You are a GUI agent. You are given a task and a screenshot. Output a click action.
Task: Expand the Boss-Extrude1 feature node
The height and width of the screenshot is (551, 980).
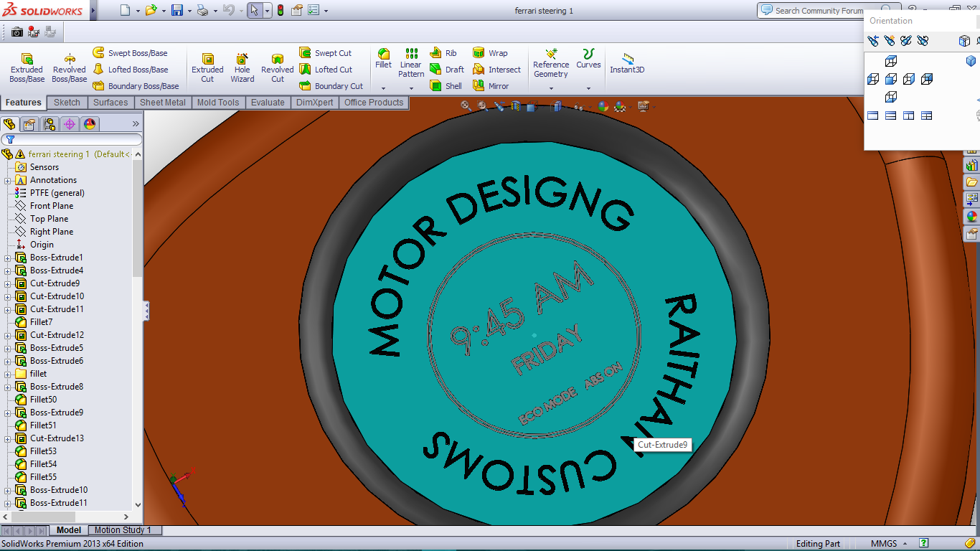(8, 258)
